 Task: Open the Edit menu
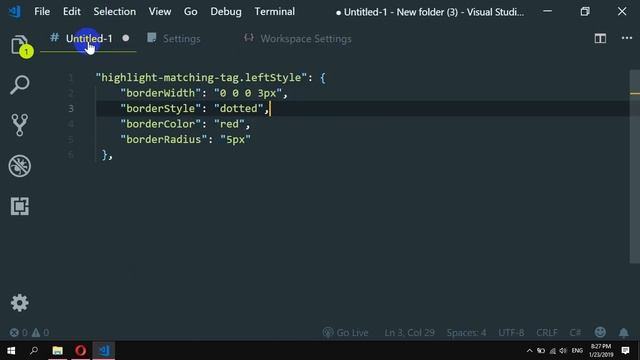[71, 11]
